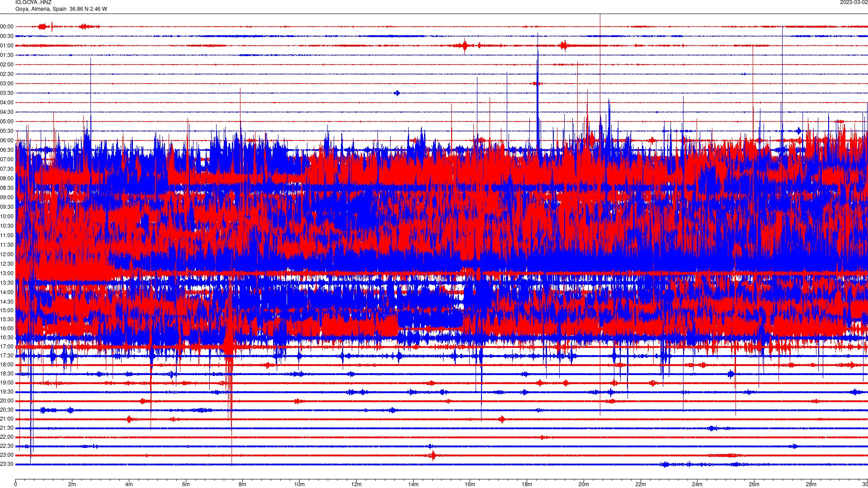The image size is (868, 488).
Task: Select the 08:00 time row label
Action: pyautogui.click(x=7, y=178)
